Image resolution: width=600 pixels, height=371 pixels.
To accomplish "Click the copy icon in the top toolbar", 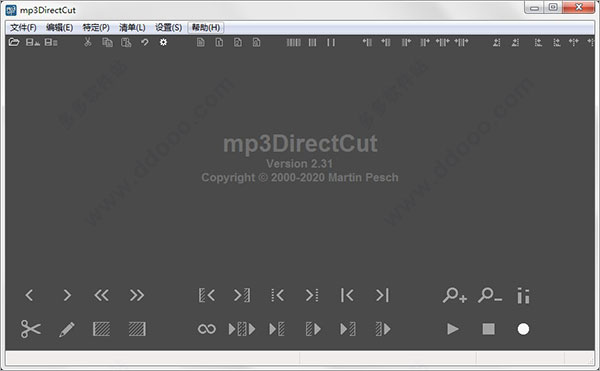I will [x=108, y=42].
